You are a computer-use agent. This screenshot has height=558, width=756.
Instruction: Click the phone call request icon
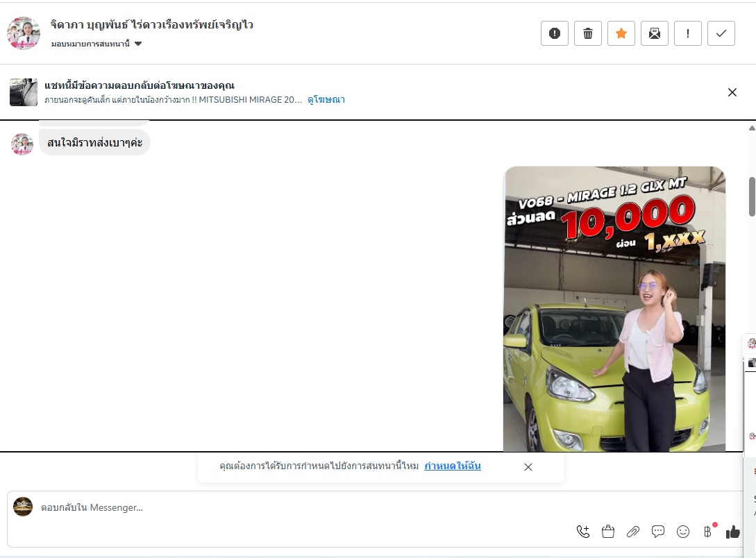(583, 532)
